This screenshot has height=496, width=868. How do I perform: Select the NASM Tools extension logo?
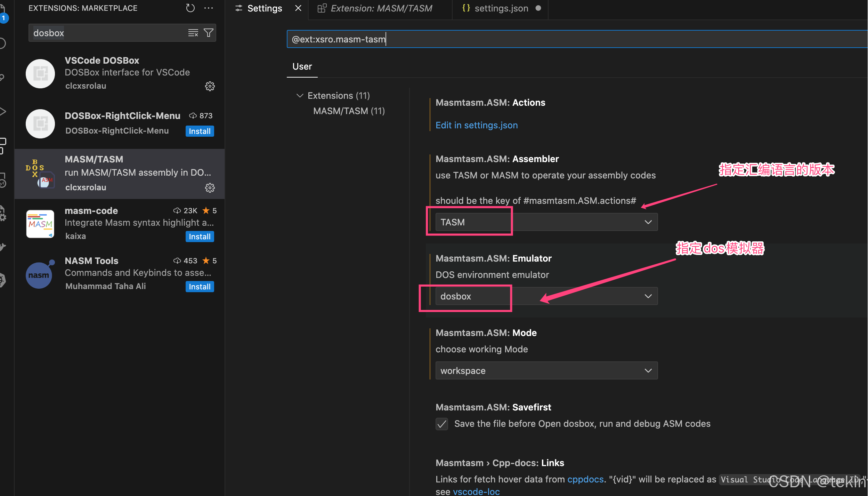40,274
